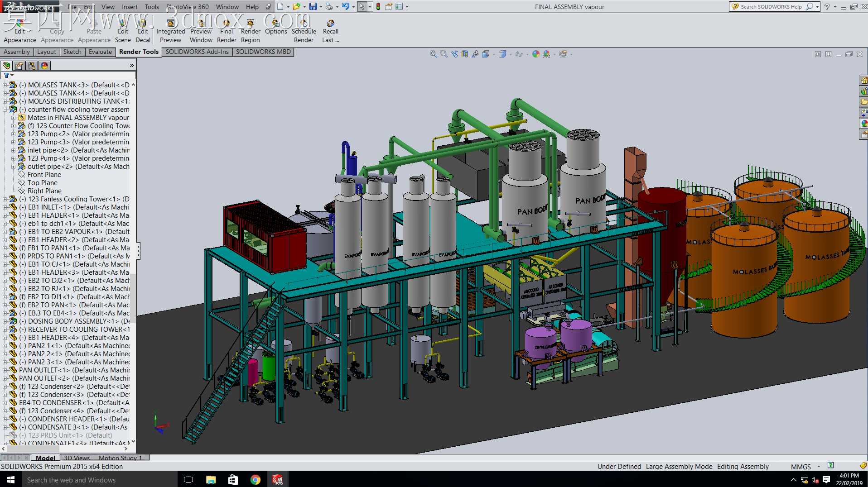Toggle the Select cursor tool
Screen dimensions: 868x487
tap(362, 7)
